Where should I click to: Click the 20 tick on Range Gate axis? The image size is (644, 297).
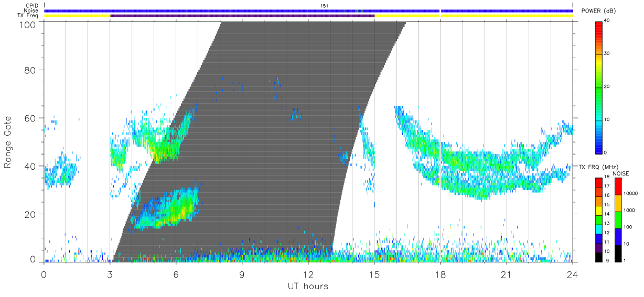pyautogui.click(x=30, y=214)
